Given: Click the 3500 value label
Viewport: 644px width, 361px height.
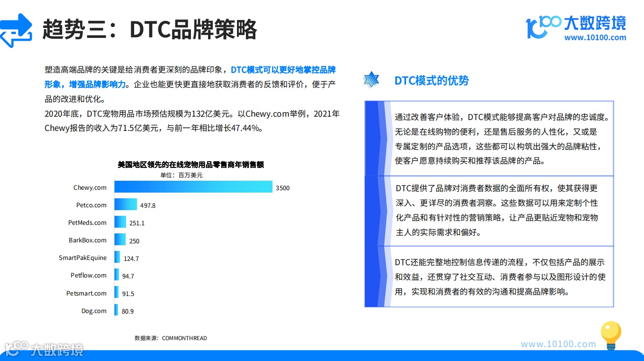Looking at the screenshot, I should [x=282, y=188].
